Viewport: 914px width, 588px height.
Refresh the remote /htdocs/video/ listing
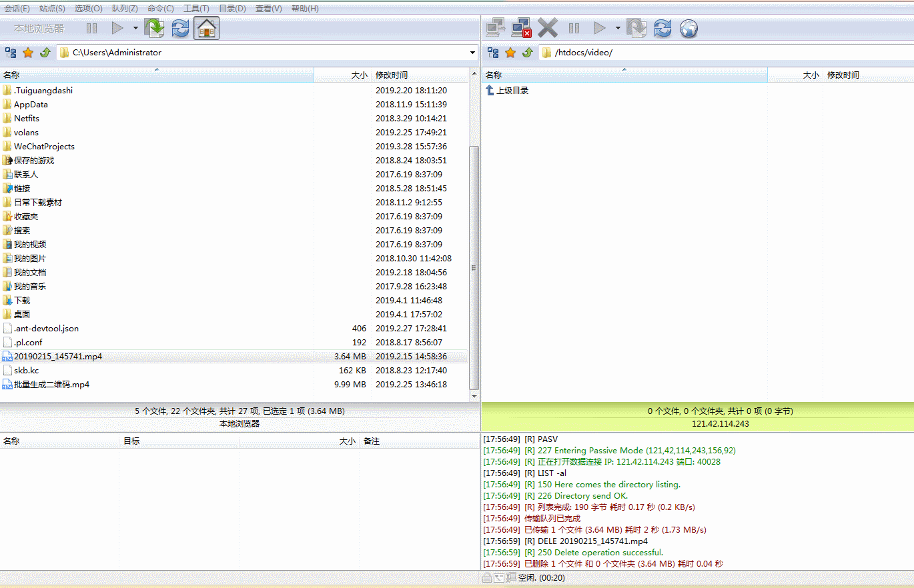662,28
